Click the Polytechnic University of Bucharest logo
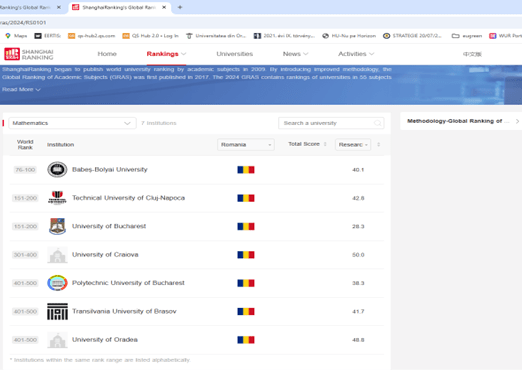Image resolution: width=522 pixels, height=370 pixels. pyautogui.click(x=57, y=283)
